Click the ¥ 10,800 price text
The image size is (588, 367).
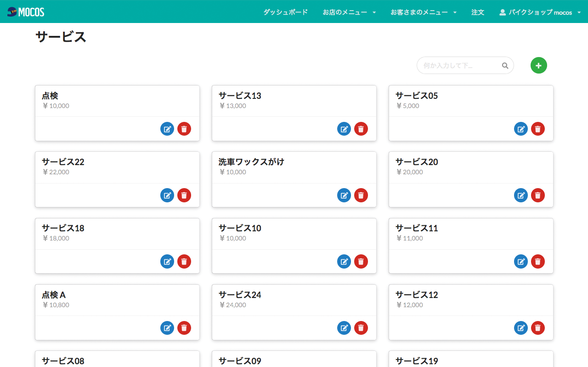tap(56, 305)
